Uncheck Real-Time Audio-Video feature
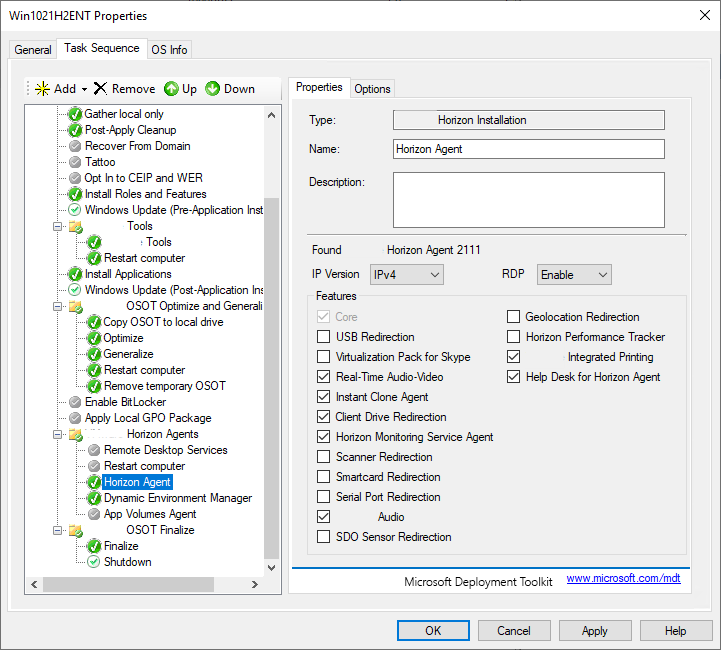This screenshot has height=650, width=721. pyautogui.click(x=323, y=376)
